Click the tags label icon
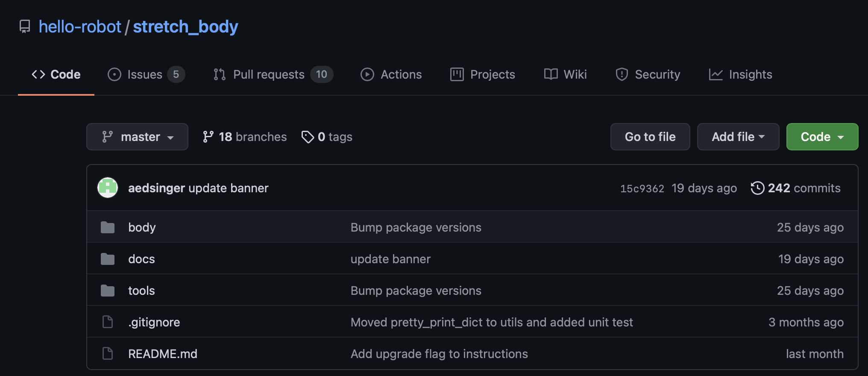 (x=308, y=137)
